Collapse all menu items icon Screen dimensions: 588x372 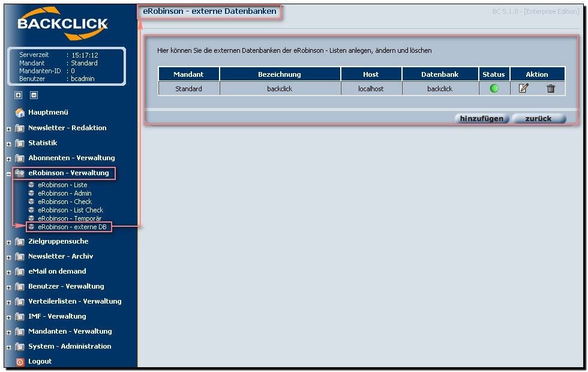34,95
